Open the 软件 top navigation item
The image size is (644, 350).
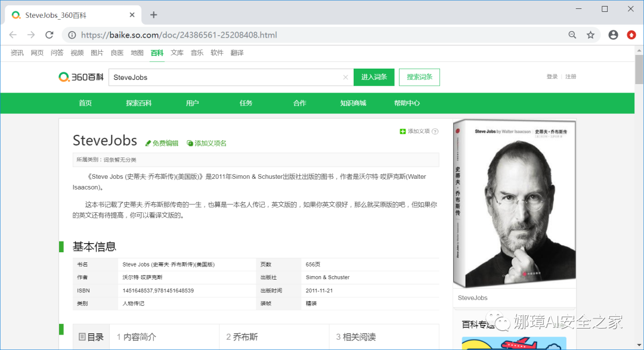click(x=217, y=52)
